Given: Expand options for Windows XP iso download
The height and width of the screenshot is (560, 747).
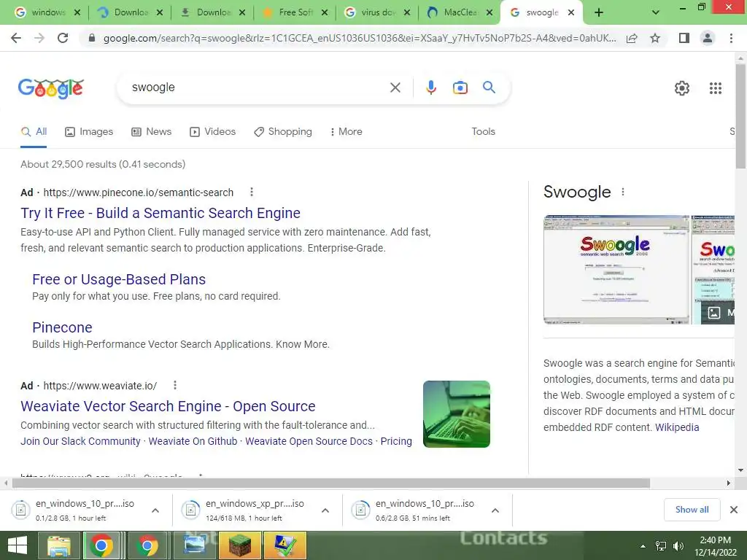Looking at the screenshot, I should click(x=325, y=510).
